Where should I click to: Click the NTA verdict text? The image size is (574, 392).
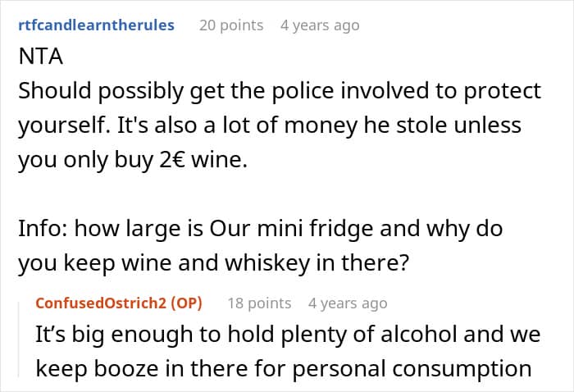click(x=41, y=57)
